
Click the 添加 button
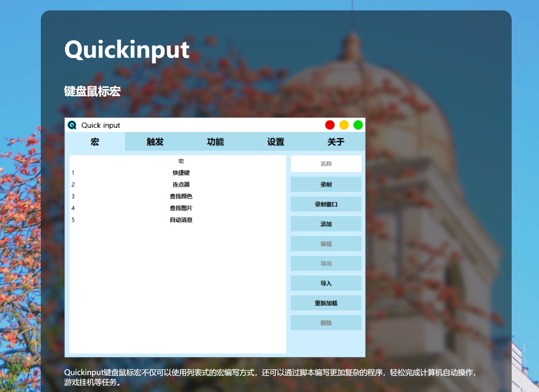[326, 224]
